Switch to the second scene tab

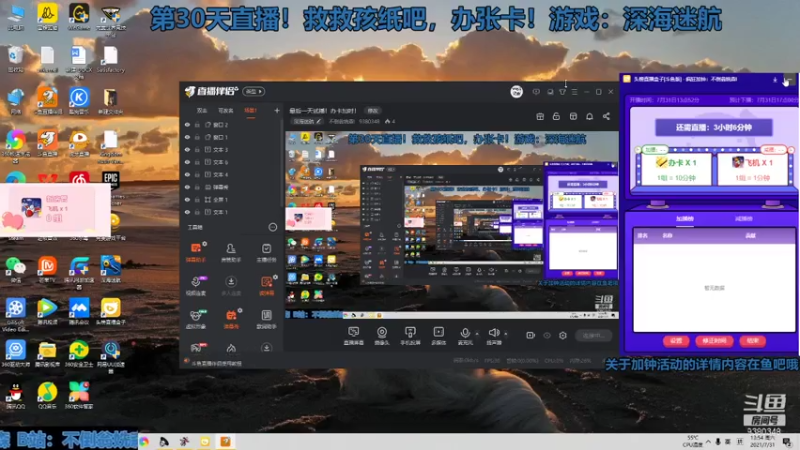tap(226, 111)
